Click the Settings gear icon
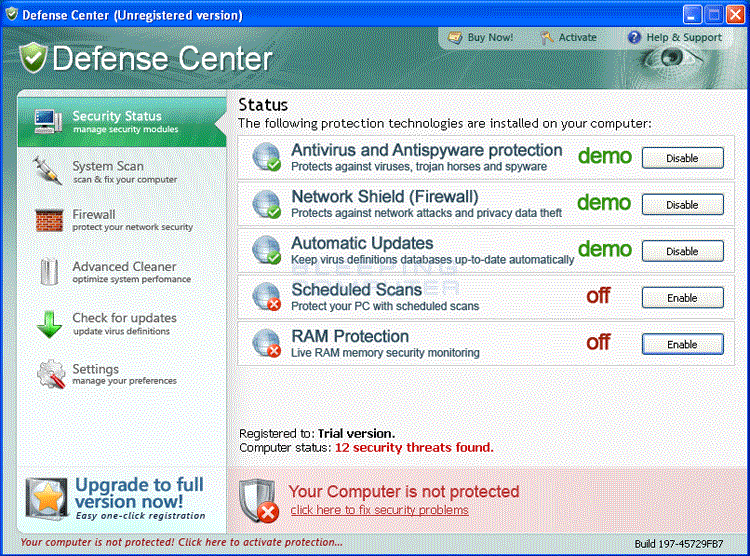The width and height of the screenshot is (750, 556). pyautogui.click(x=51, y=374)
